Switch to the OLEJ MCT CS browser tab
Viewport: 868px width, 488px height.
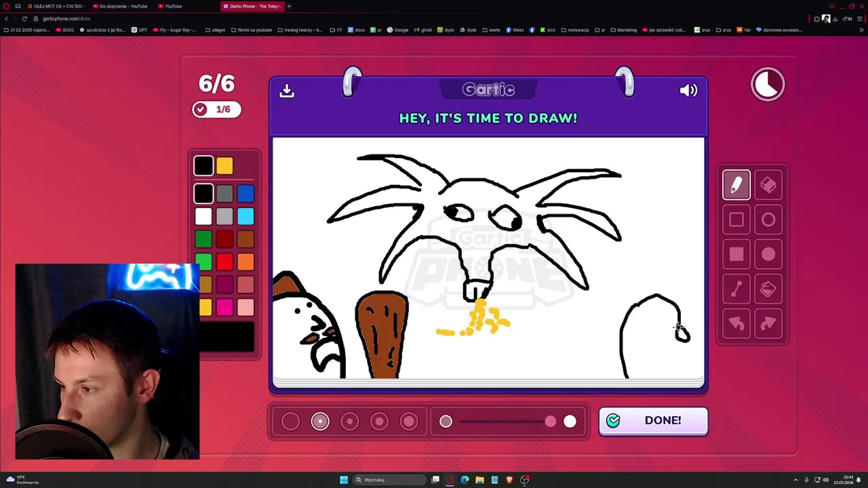[x=58, y=6]
